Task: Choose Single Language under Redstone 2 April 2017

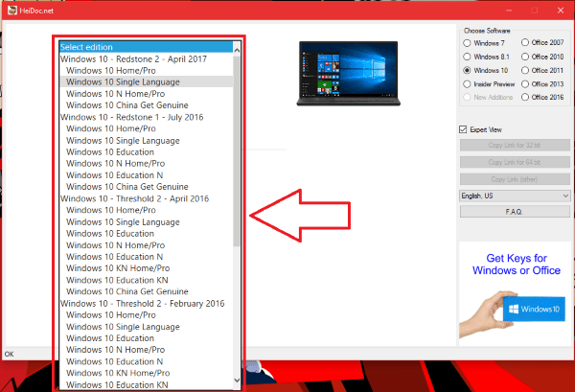Action: [146, 81]
